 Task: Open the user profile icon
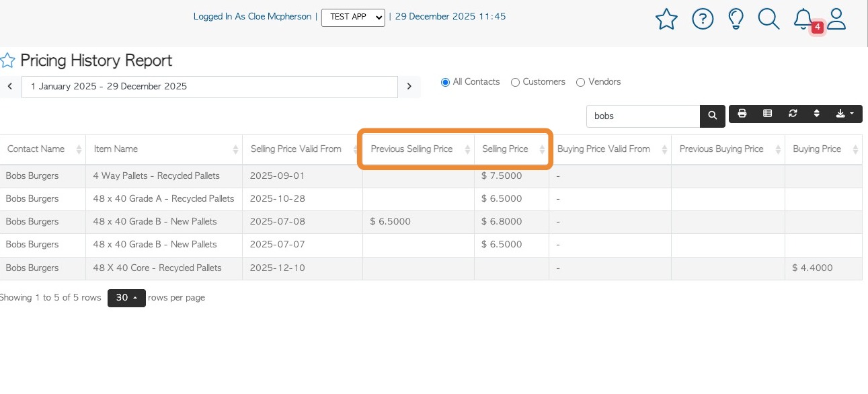click(x=836, y=19)
